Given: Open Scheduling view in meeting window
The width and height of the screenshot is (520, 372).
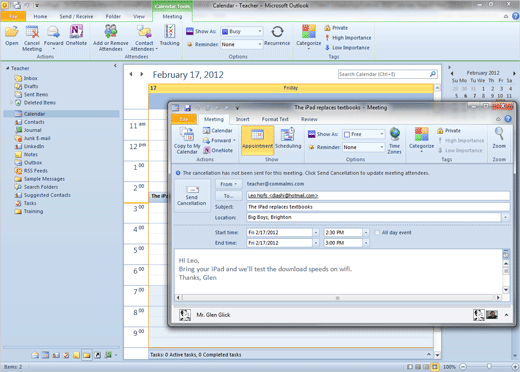Looking at the screenshot, I should coord(288,138).
